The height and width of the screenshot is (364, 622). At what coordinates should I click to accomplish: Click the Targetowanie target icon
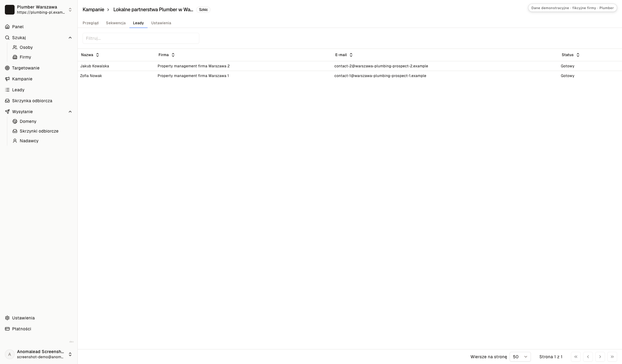[x=7, y=68]
